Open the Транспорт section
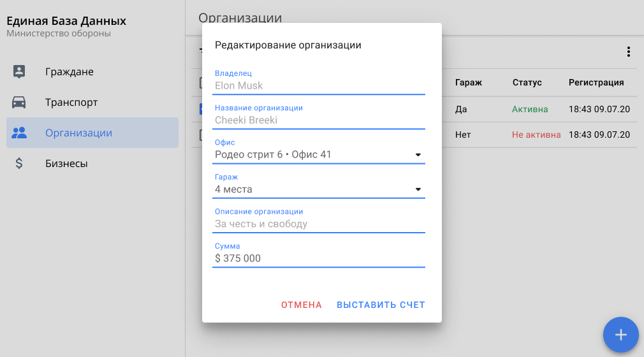The image size is (644, 357). (x=71, y=103)
